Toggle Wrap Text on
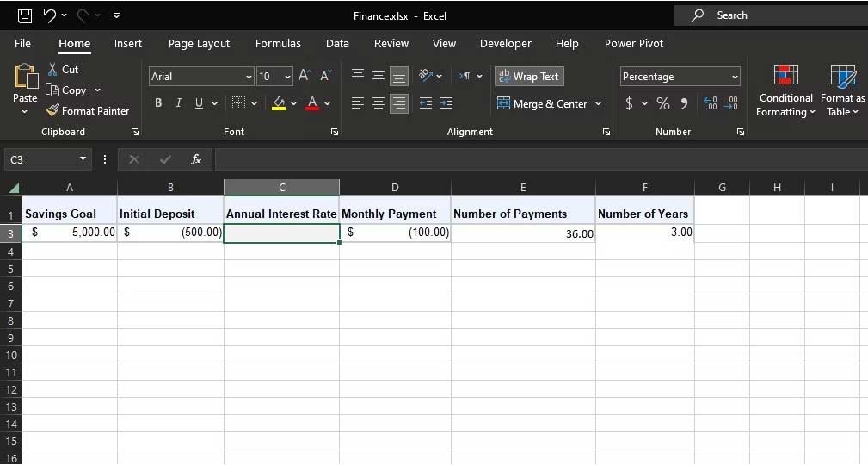The image size is (868, 465). [528, 77]
